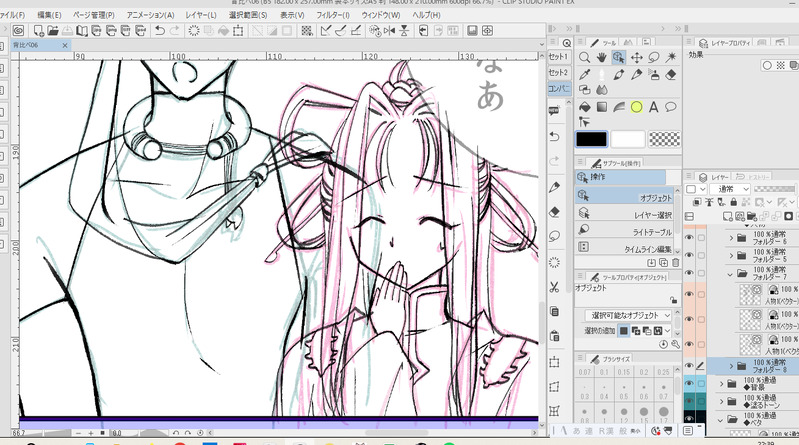Viewport: 799px width, 445px height.
Task: Click the Undo arrow in top toolbar
Action: pos(159,31)
